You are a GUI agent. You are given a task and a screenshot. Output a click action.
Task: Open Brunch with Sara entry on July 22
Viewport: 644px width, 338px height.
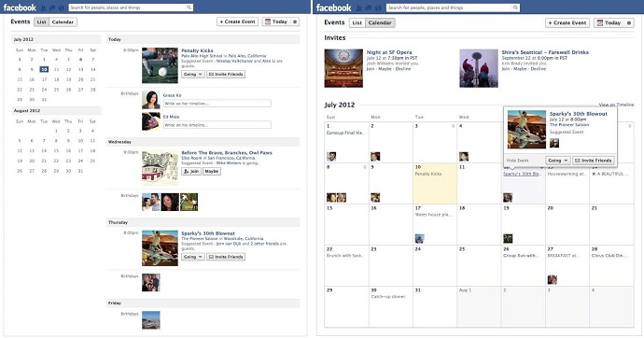click(x=345, y=256)
